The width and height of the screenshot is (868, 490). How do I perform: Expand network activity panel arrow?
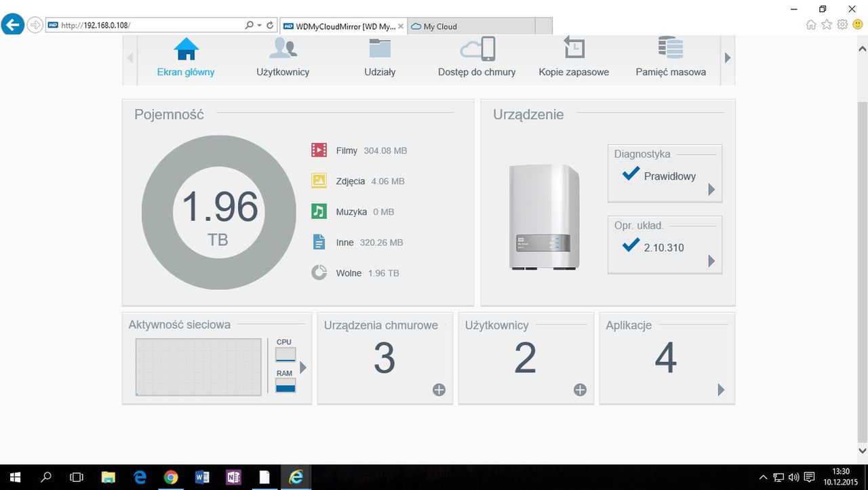click(x=303, y=367)
